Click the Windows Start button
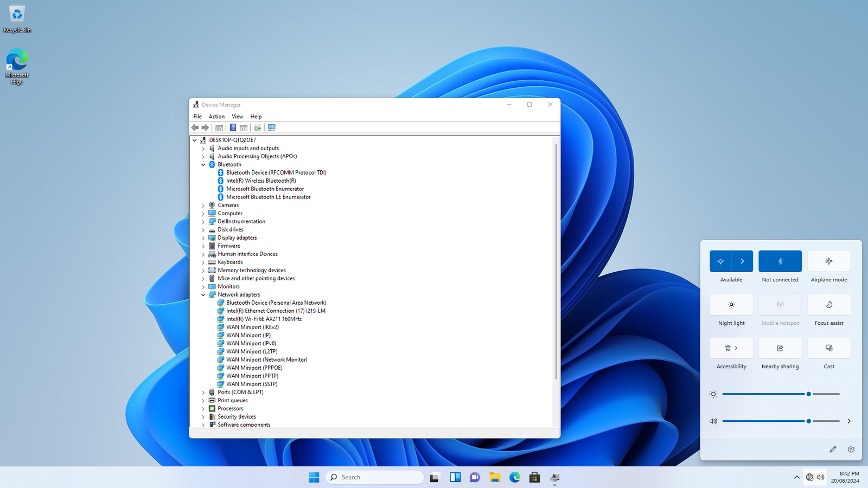The width and height of the screenshot is (868, 488). tap(314, 477)
